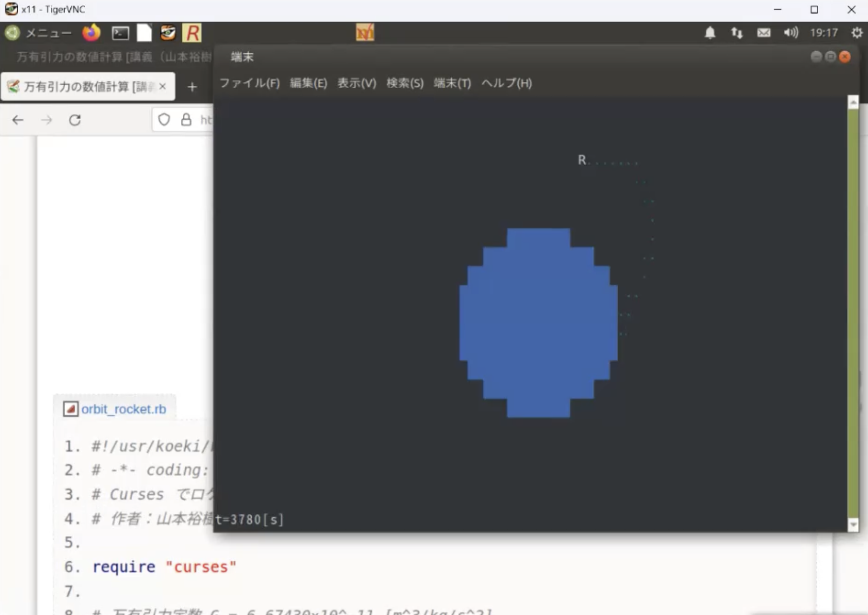The width and height of the screenshot is (868, 615).
Task: Launch terminal from panel launcher icon
Action: (x=120, y=33)
